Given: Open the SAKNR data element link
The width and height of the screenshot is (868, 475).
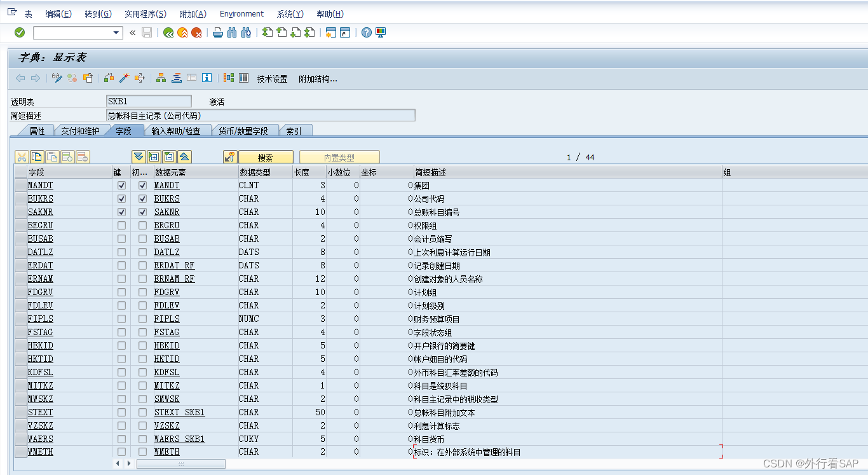Looking at the screenshot, I should [x=166, y=212].
